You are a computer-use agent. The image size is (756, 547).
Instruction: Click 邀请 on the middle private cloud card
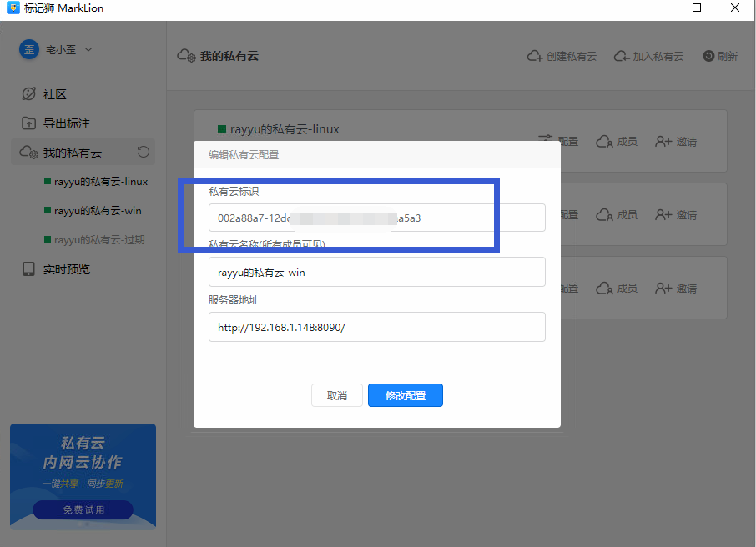[676, 215]
